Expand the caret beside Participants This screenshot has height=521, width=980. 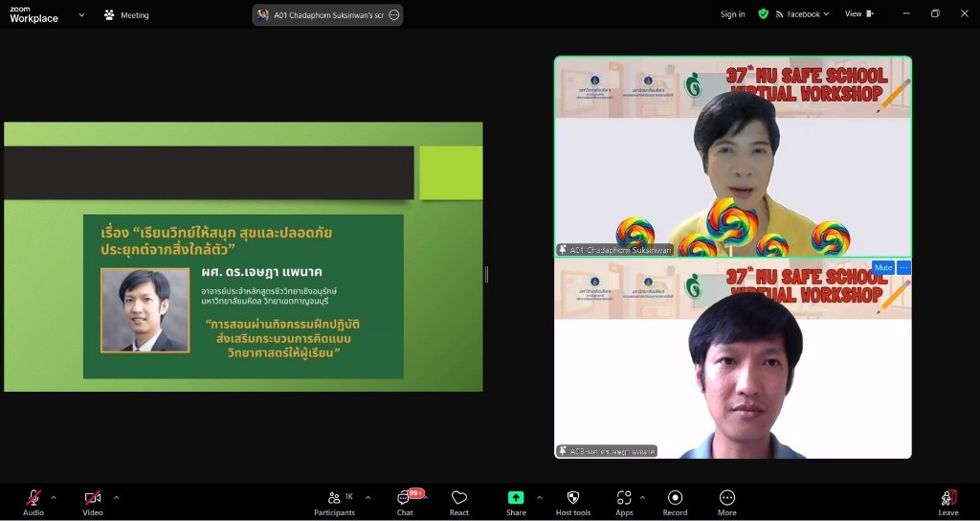(x=367, y=498)
